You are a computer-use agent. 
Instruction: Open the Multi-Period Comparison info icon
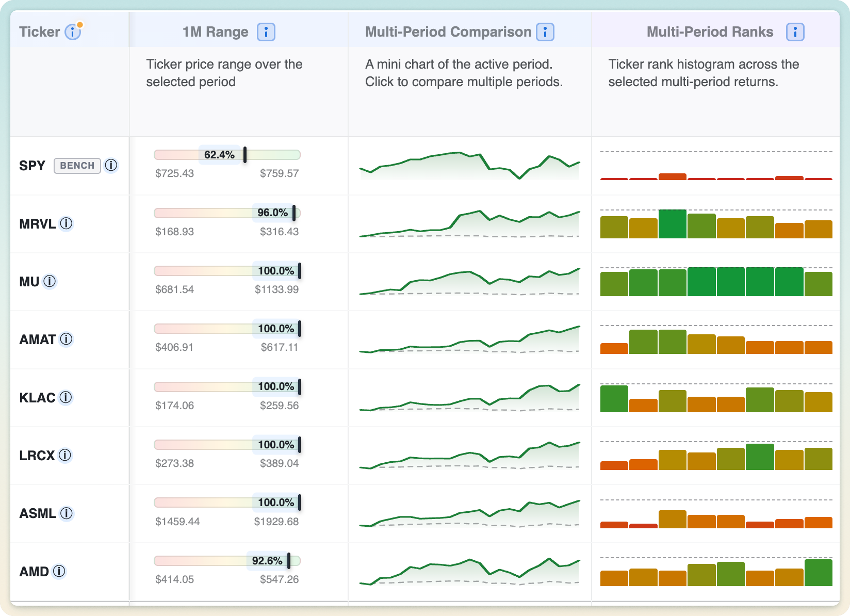545,32
